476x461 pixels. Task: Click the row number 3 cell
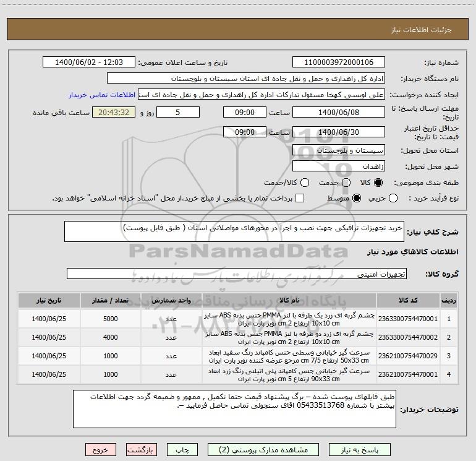click(449, 356)
